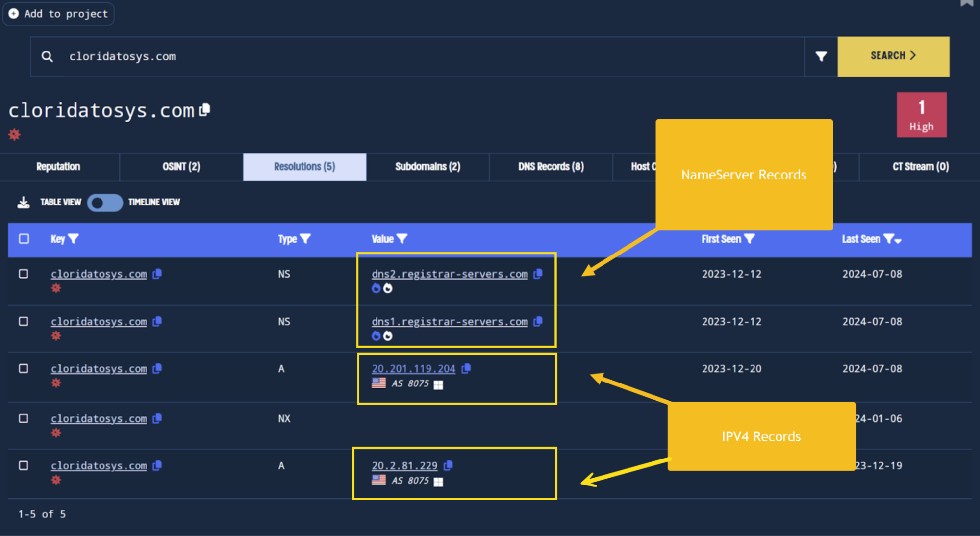Copy the key in the 20.2.81.229 row

(157, 465)
